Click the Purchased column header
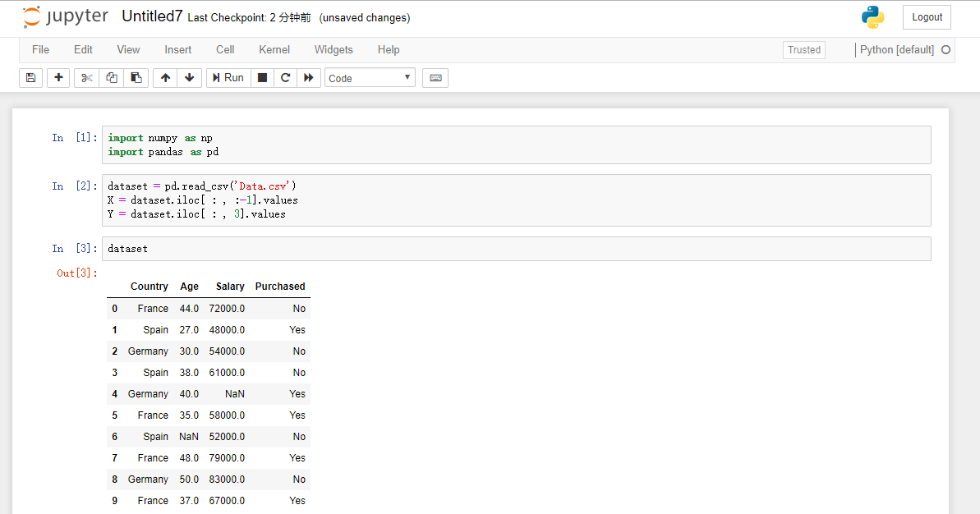Image resolution: width=980 pixels, height=514 pixels. tap(280, 286)
